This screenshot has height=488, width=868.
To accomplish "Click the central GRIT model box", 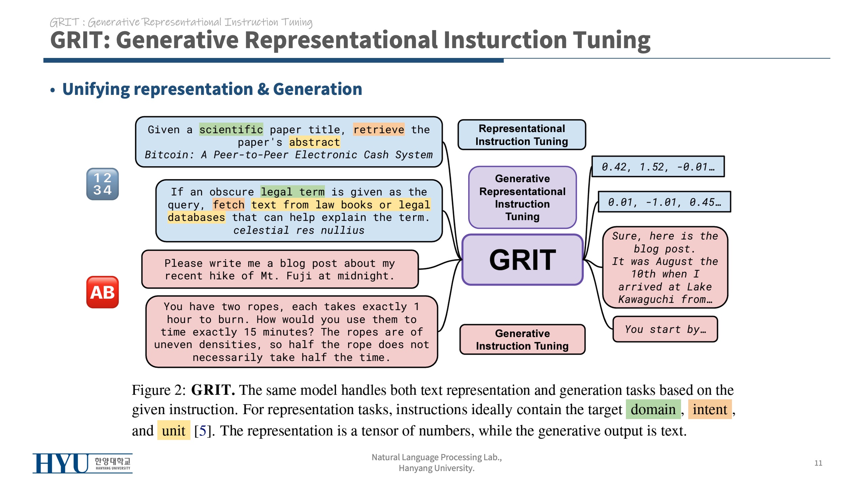I will (x=522, y=260).
